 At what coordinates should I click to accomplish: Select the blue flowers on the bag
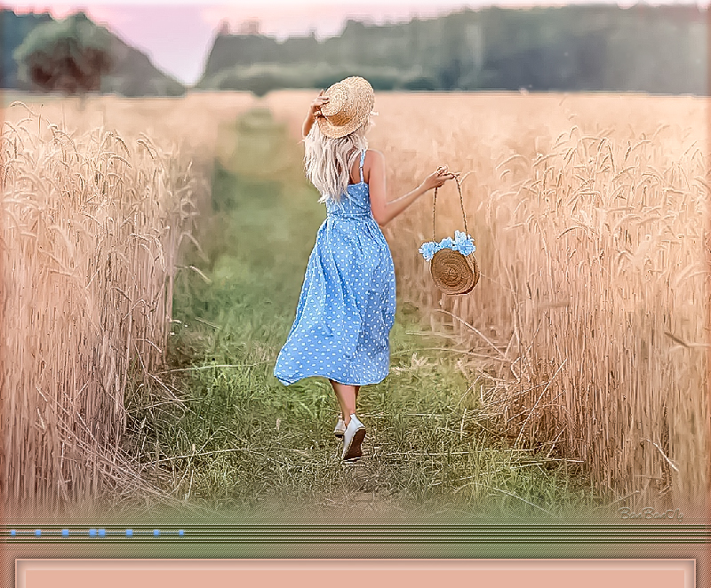[450, 245]
